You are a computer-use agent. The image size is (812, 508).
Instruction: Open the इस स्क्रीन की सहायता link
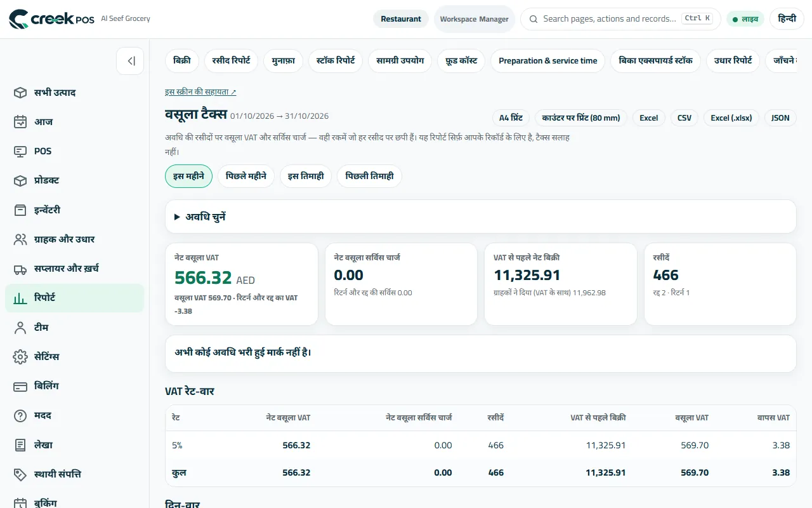[200, 92]
